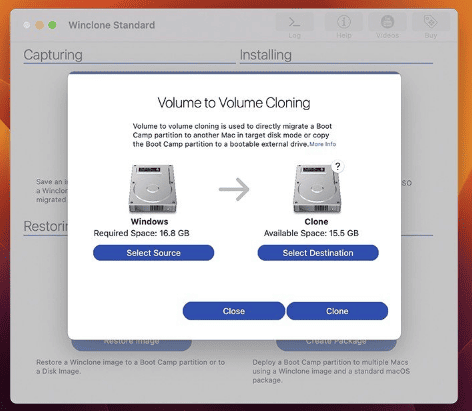Viewport: 472px width, 411px height.
Task: Click the Select Source button
Action: 153,253
